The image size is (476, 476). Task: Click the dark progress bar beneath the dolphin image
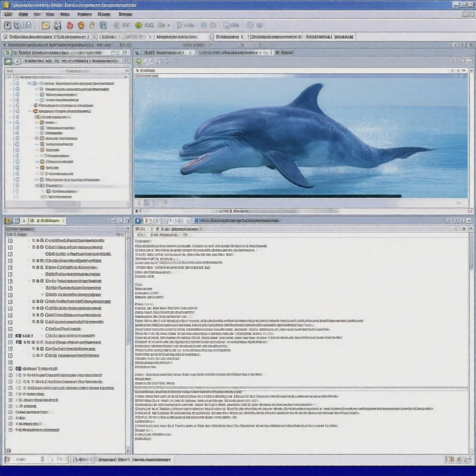coord(267,196)
